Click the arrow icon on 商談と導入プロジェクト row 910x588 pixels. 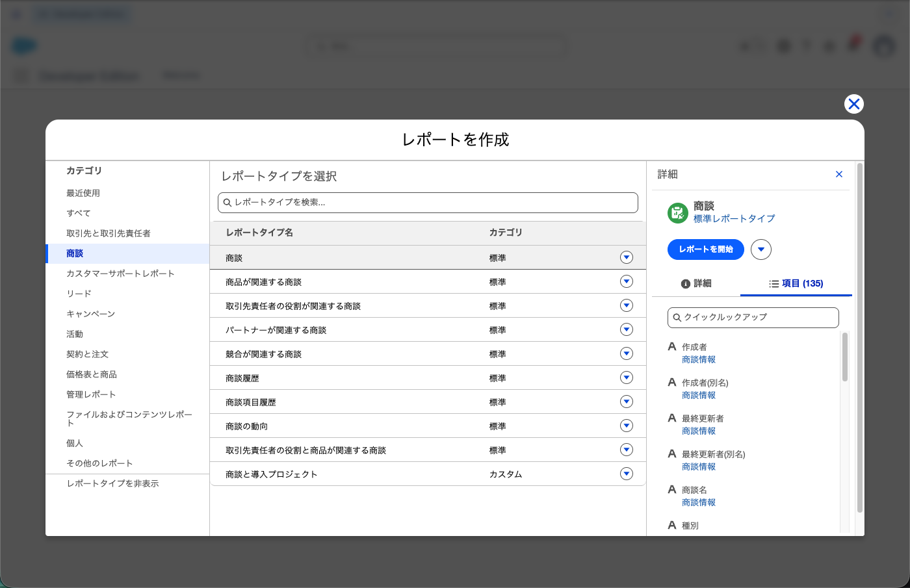[x=627, y=474]
